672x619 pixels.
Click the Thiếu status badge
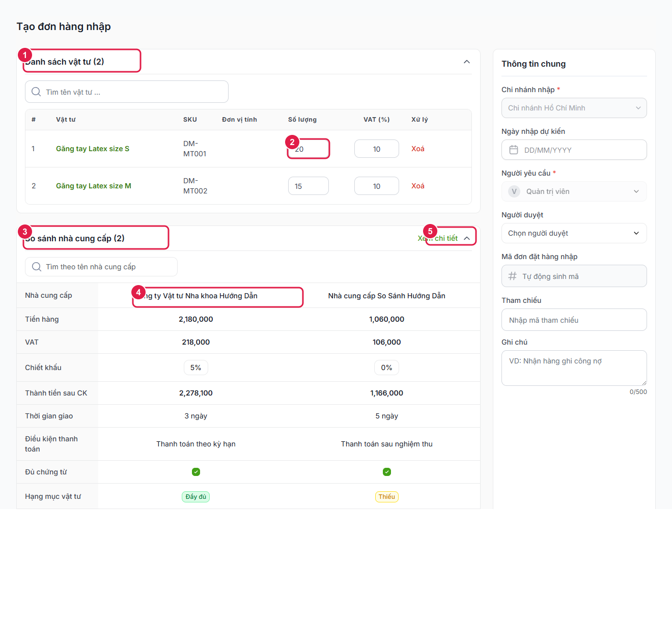tap(387, 497)
